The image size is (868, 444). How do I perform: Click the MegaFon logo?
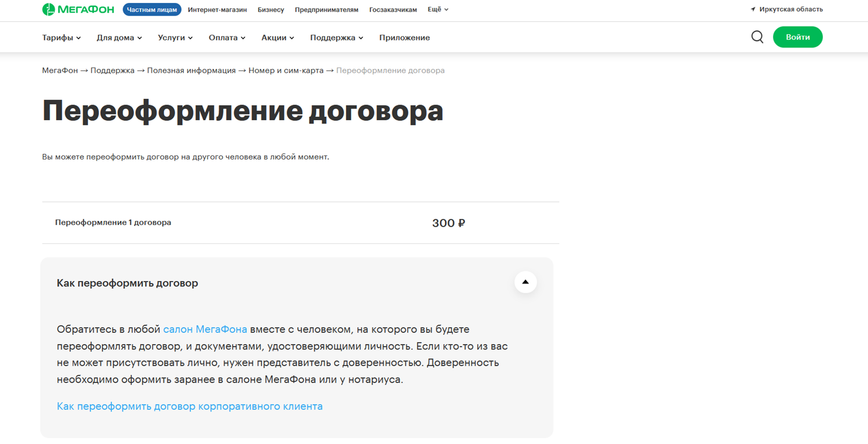click(78, 9)
